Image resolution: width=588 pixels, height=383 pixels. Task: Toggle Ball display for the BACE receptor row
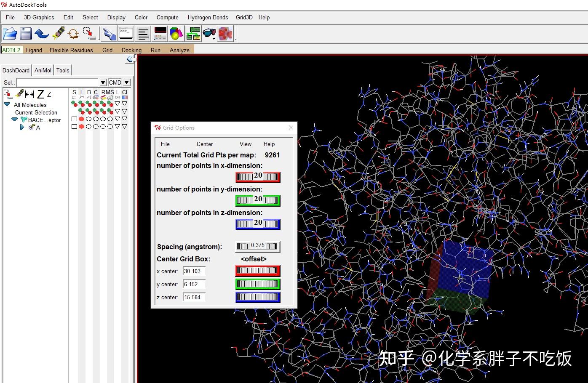(x=88, y=119)
